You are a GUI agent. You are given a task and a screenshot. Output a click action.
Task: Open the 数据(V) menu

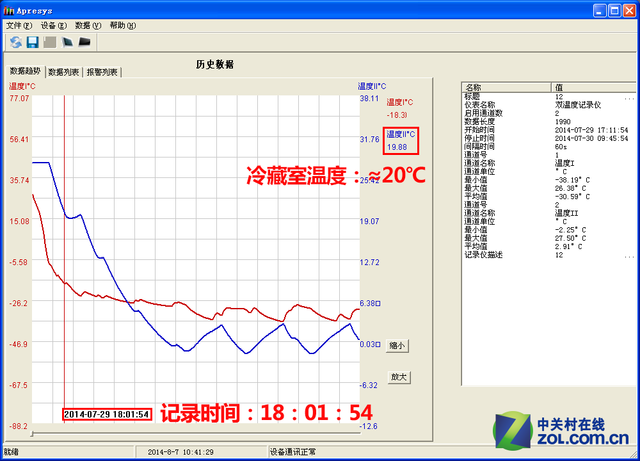click(88, 25)
